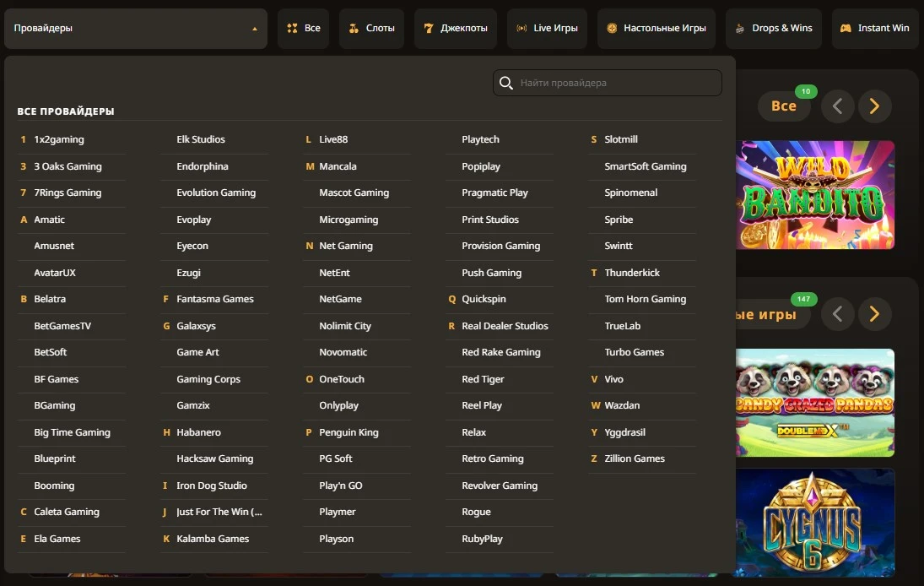Click the magnifying glass search icon

[506, 83]
